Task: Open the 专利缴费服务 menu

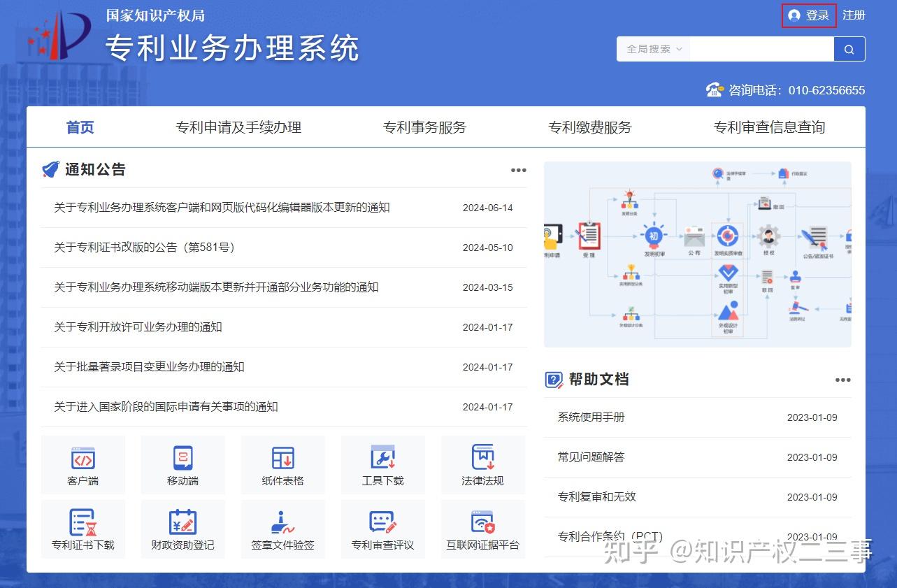Action: [590, 127]
